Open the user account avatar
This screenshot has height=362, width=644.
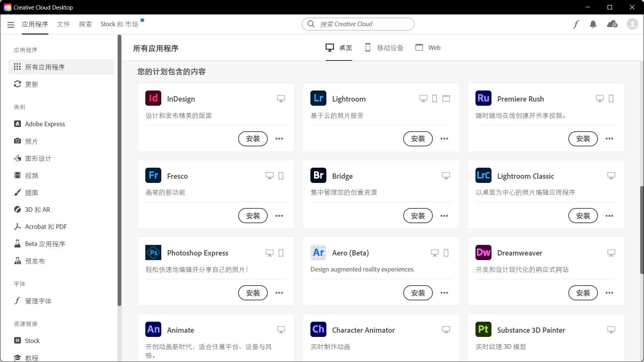click(x=632, y=24)
